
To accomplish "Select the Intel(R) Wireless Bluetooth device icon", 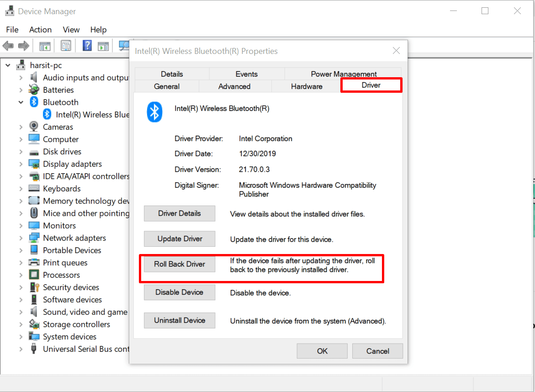I will (47, 114).
